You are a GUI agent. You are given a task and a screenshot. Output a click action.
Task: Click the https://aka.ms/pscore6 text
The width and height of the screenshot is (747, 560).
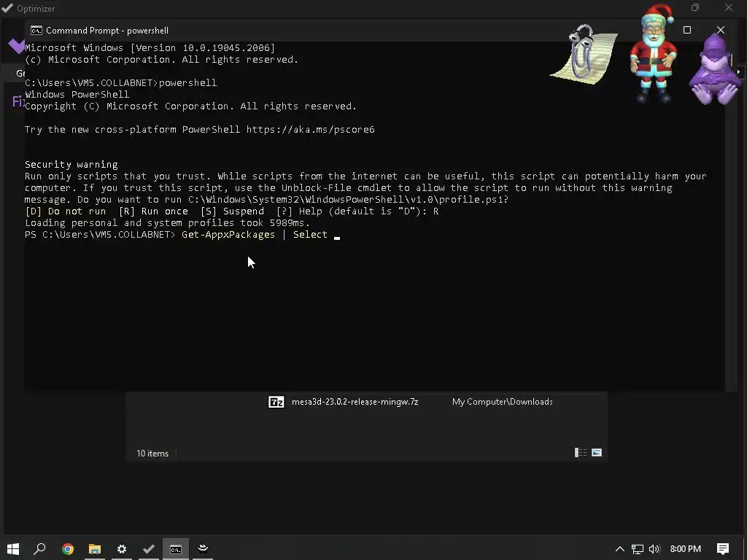point(311,130)
